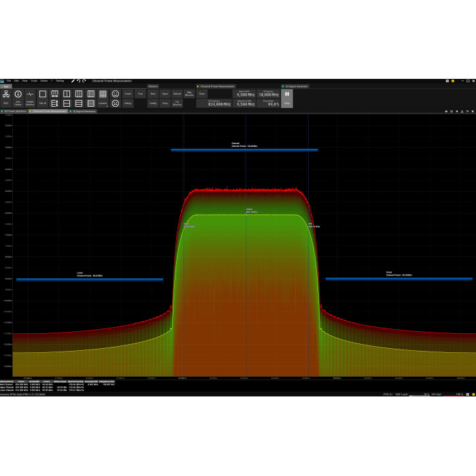Switch to the IQ Power Spectrum tab
This screenshot has height=476, width=476.
pyautogui.click(x=14, y=111)
